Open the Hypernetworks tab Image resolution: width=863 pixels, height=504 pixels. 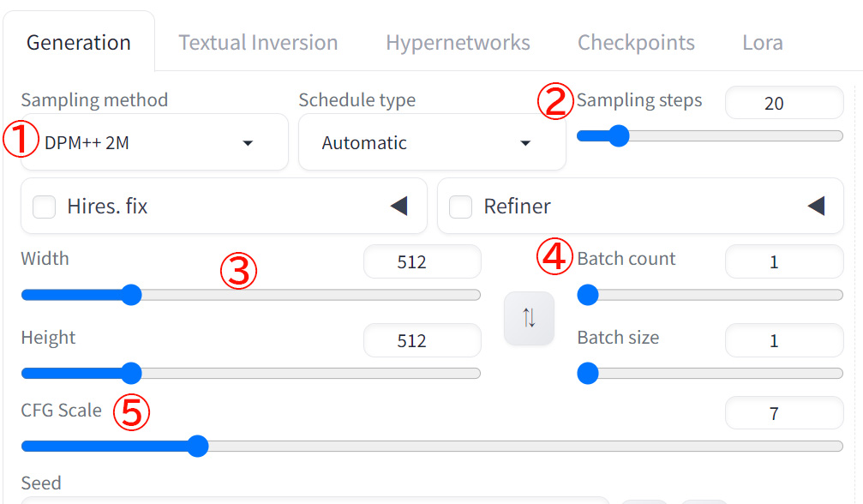pos(458,43)
